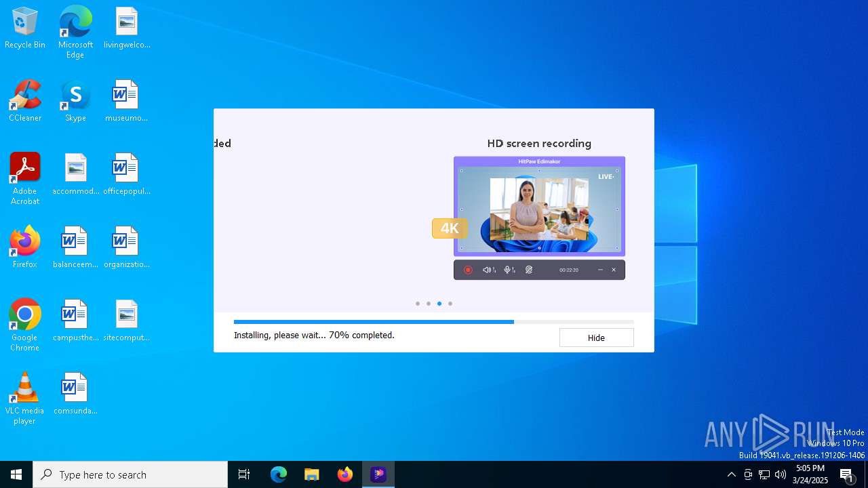Select the balanceem Word document
868x488 pixels.
coord(75,248)
